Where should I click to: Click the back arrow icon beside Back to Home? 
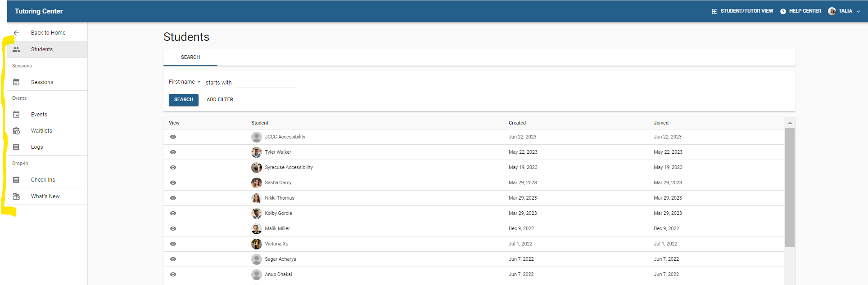16,33
